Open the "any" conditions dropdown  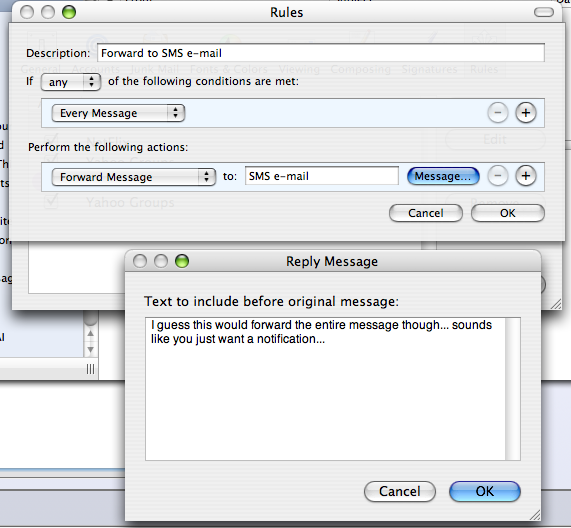[x=71, y=82]
